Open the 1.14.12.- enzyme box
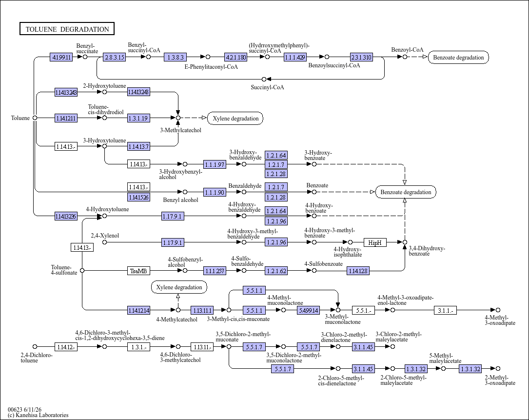529x420 pixels. 66,347
